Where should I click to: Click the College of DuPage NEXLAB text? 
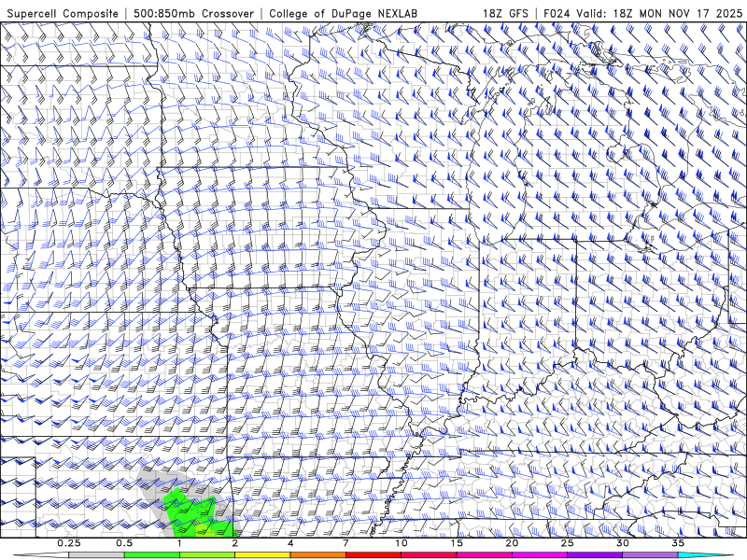pos(343,13)
